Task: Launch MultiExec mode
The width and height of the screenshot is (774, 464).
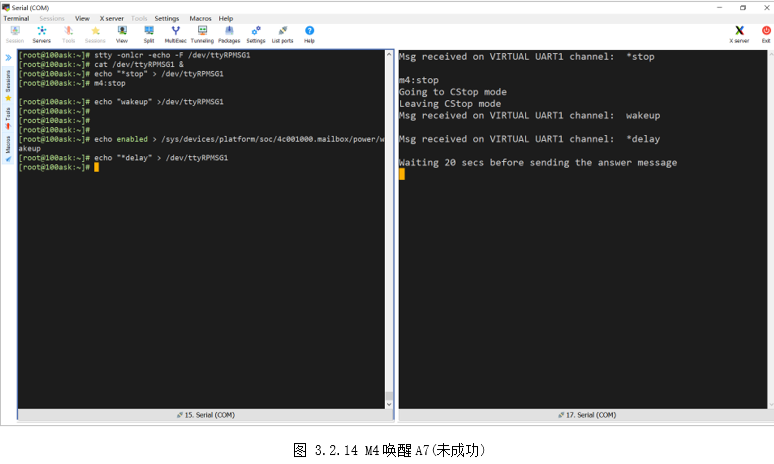Action: (x=175, y=34)
